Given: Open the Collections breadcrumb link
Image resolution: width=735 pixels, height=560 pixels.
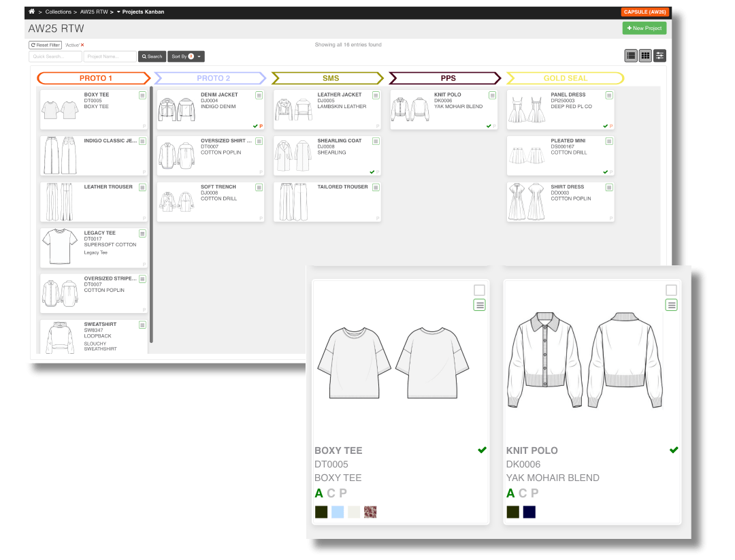Looking at the screenshot, I should [x=58, y=12].
